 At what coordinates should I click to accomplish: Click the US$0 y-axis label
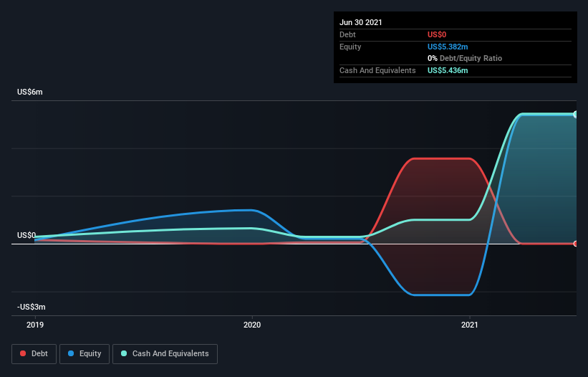point(26,235)
